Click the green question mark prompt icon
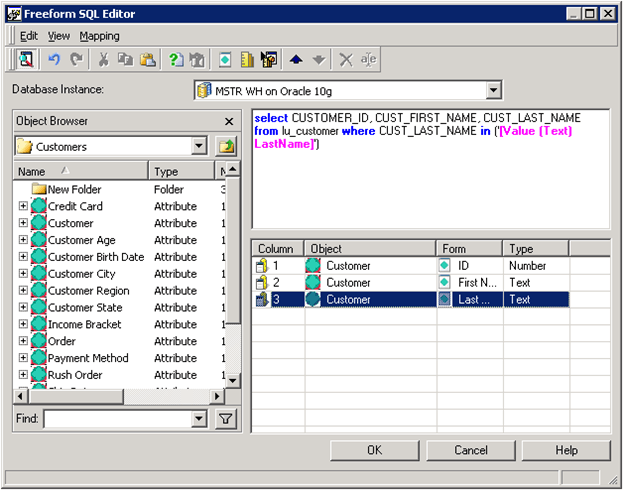Screen dimensions: 624x492 (x=176, y=60)
